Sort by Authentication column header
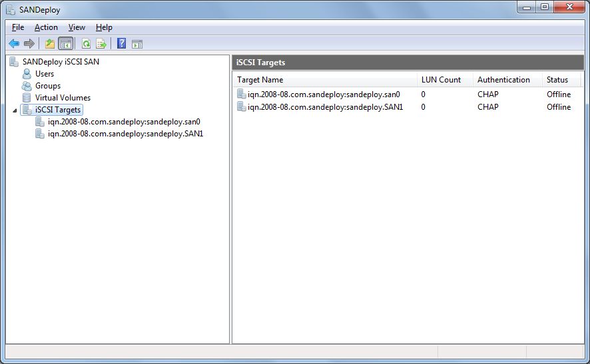The height and width of the screenshot is (364, 590). (x=507, y=80)
